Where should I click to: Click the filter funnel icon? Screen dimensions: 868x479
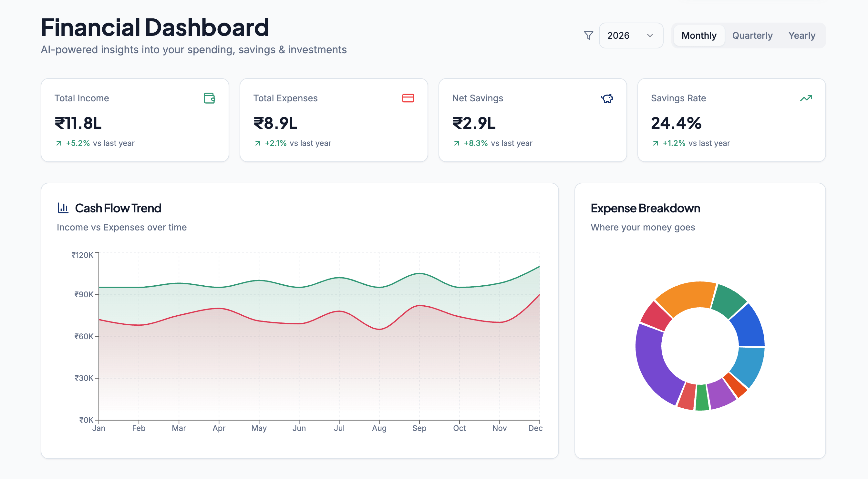coord(588,36)
